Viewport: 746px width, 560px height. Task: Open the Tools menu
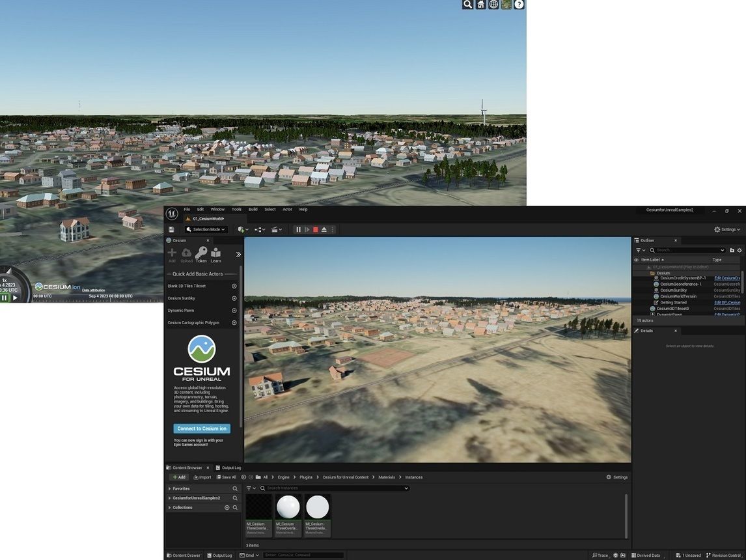pos(236,209)
